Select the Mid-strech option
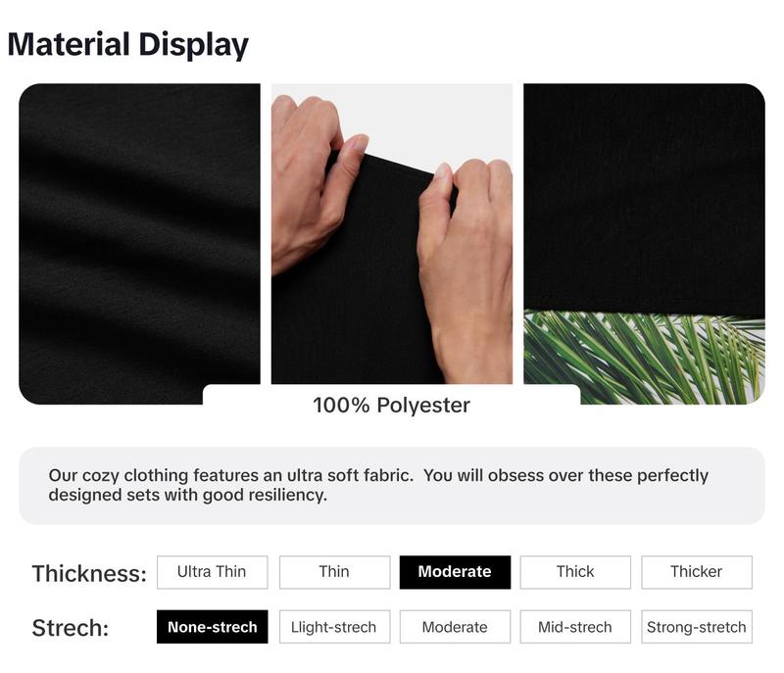This screenshot has width=784, height=673. pyautogui.click(x=575, y=627)
